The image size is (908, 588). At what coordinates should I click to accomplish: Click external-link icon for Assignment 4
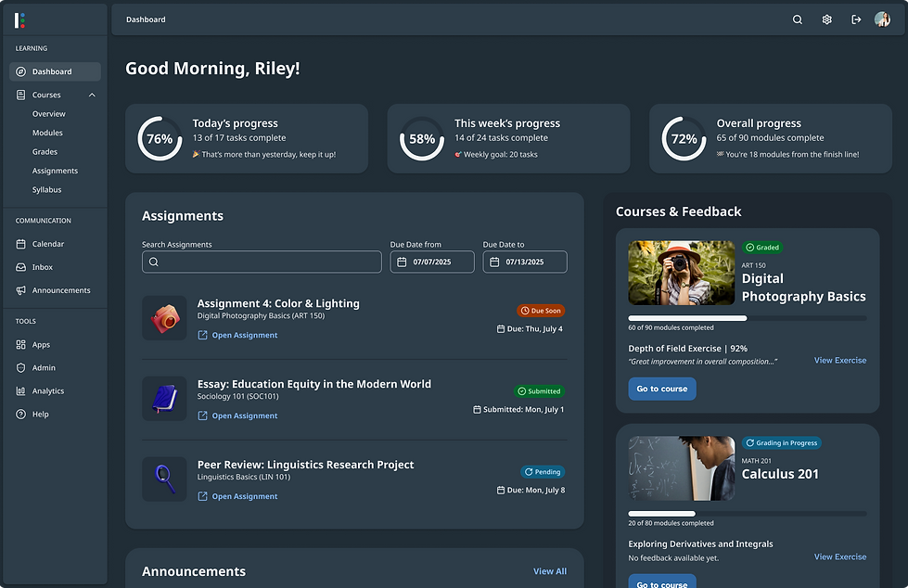203,335
